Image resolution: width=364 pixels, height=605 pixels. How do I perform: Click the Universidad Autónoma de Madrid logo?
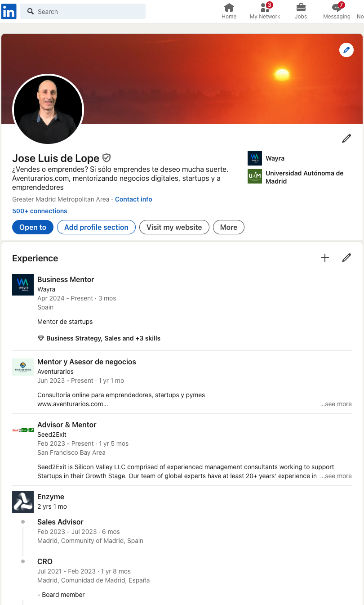click(x=255, y=176)
